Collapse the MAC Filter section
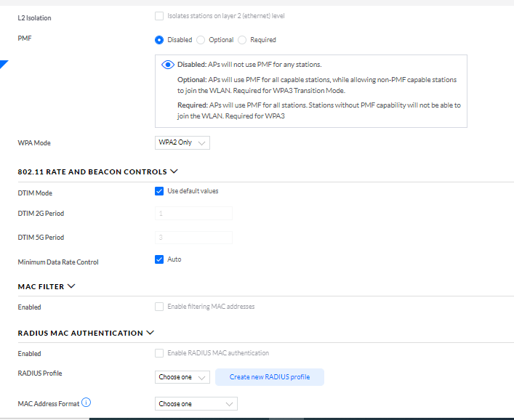 pyautogui.click(x=71, y=286)
